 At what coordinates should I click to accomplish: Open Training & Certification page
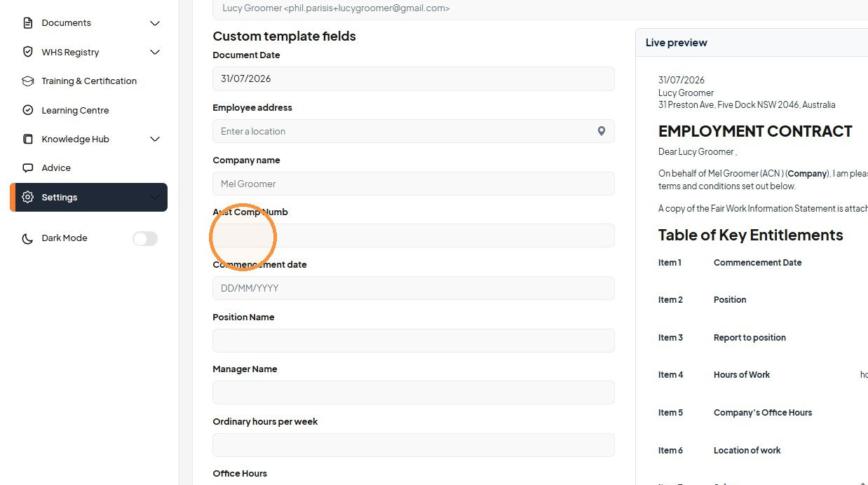[x=88, y=81]
